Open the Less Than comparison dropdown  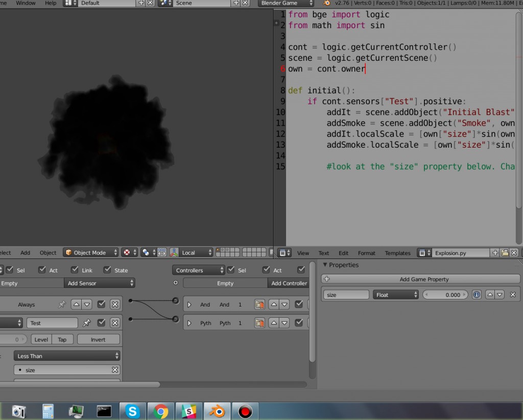[66, 356]
